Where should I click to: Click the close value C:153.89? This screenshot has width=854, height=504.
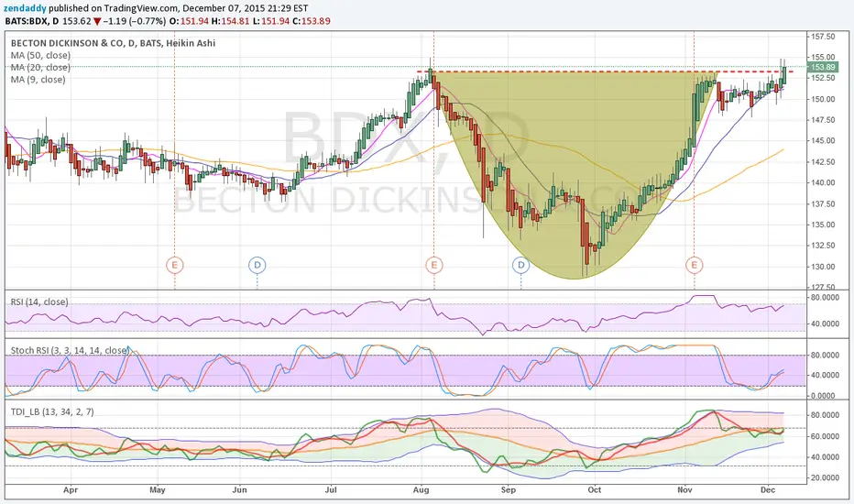(x=311, y=21)
